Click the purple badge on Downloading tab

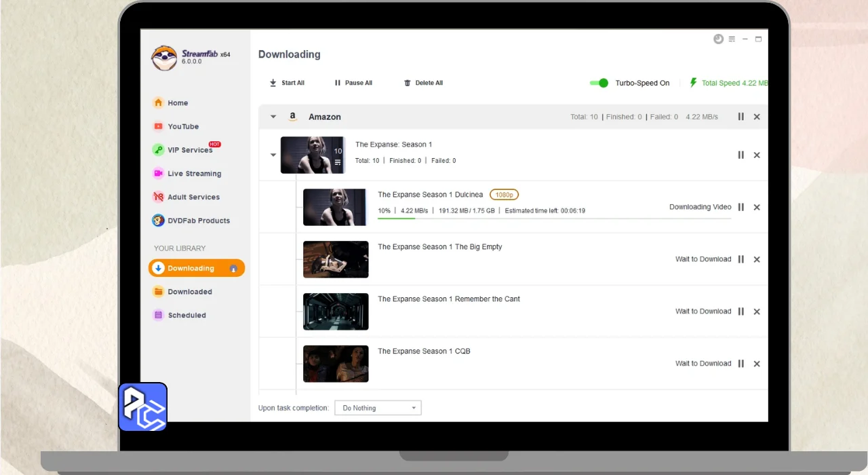pyautogui.click(x=233, y=269)
